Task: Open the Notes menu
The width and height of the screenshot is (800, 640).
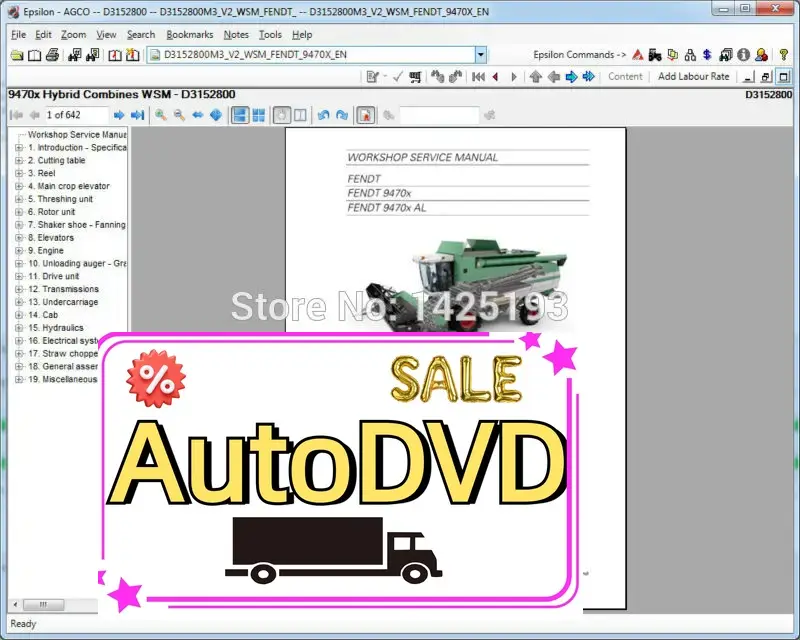Action: (x=236, y=35)
